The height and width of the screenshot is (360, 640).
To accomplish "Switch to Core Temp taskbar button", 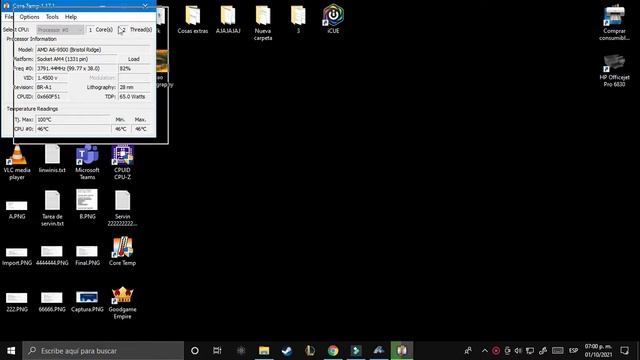I will tap(402, 351).
